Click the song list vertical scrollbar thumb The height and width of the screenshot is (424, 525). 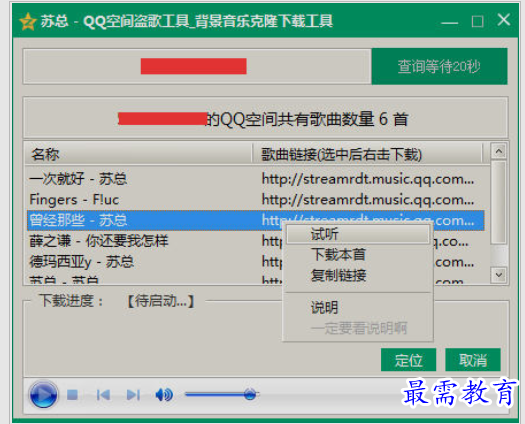coord(499,202)
